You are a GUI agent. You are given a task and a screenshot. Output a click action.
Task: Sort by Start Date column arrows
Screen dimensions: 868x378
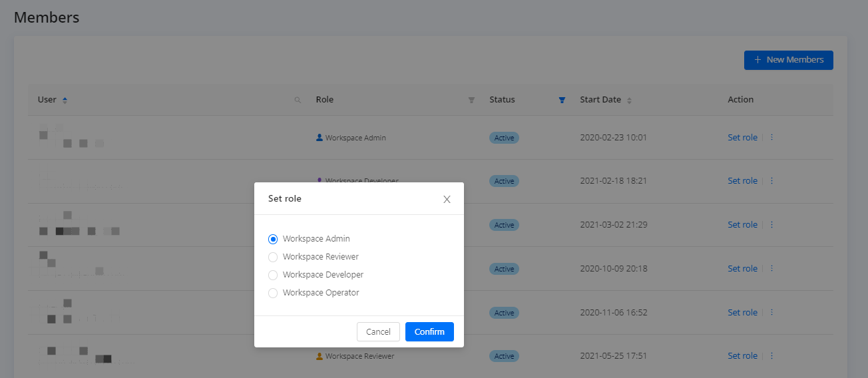pyautogui.click(x=629, y=100)
